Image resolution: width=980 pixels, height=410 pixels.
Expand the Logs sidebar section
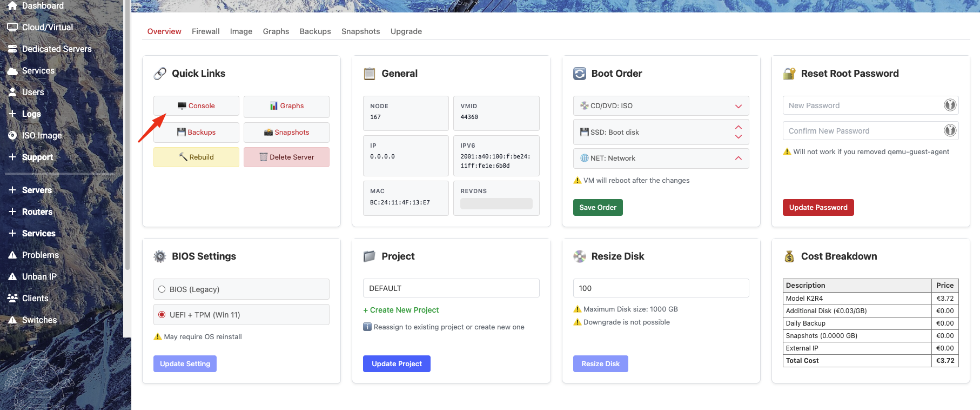12,114
